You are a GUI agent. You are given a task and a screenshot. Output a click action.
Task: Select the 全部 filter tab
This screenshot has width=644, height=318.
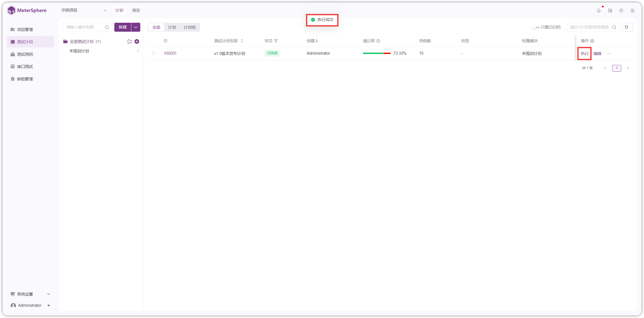(x=156, y=27)
